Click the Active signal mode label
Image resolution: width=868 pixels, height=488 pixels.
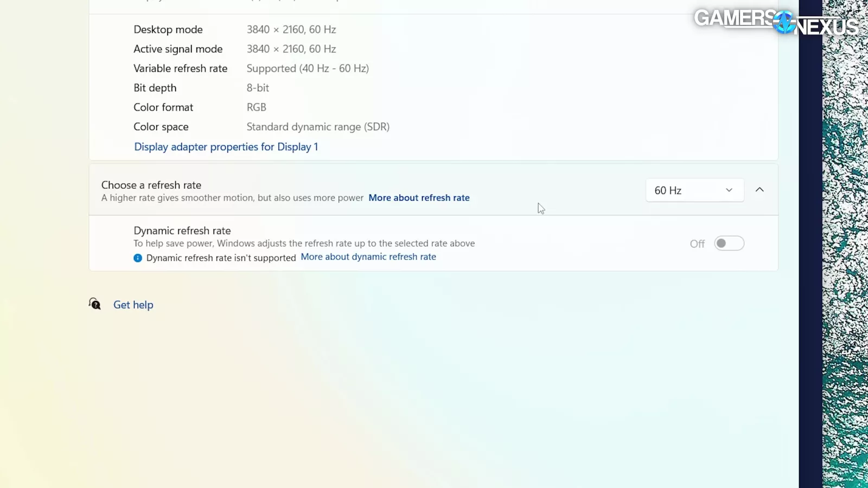coord(178,49)
